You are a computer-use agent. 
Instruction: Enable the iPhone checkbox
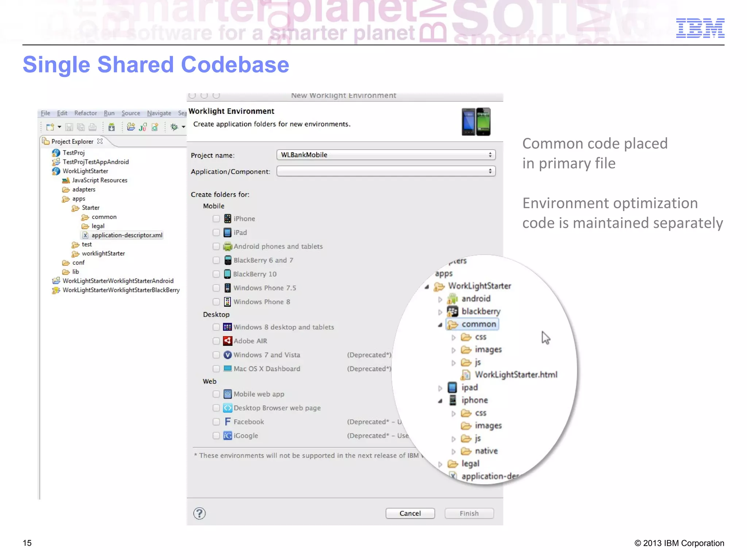(x=216, y=218)
